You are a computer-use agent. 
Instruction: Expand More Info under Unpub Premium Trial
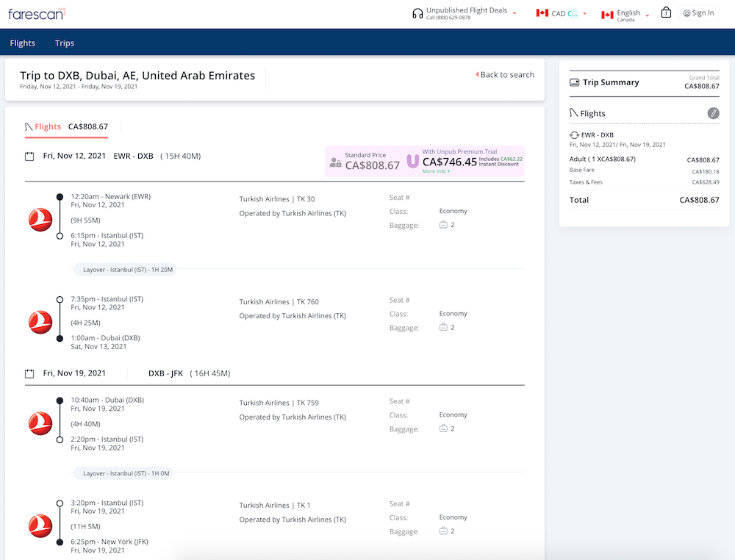(436, 171)
